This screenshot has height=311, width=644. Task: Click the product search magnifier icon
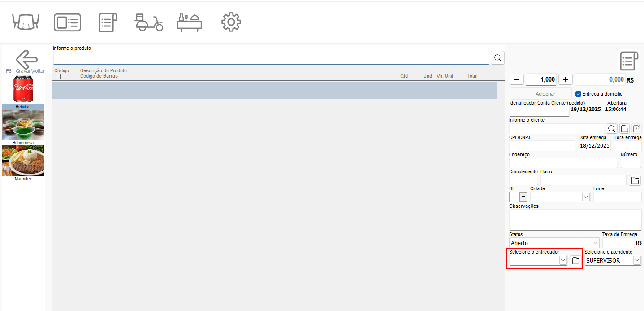[x=497, y=57]
